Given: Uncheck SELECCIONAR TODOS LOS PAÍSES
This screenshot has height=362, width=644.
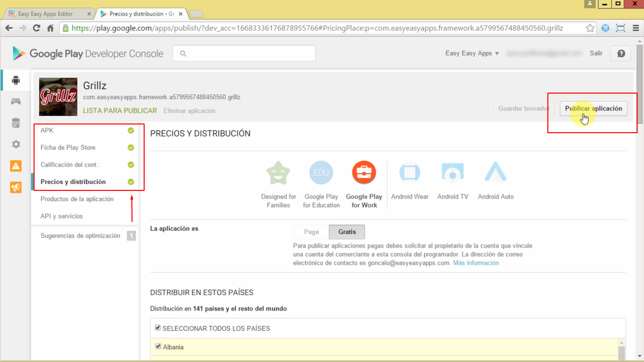Looking at the screenshot, I should click(157, 327).
